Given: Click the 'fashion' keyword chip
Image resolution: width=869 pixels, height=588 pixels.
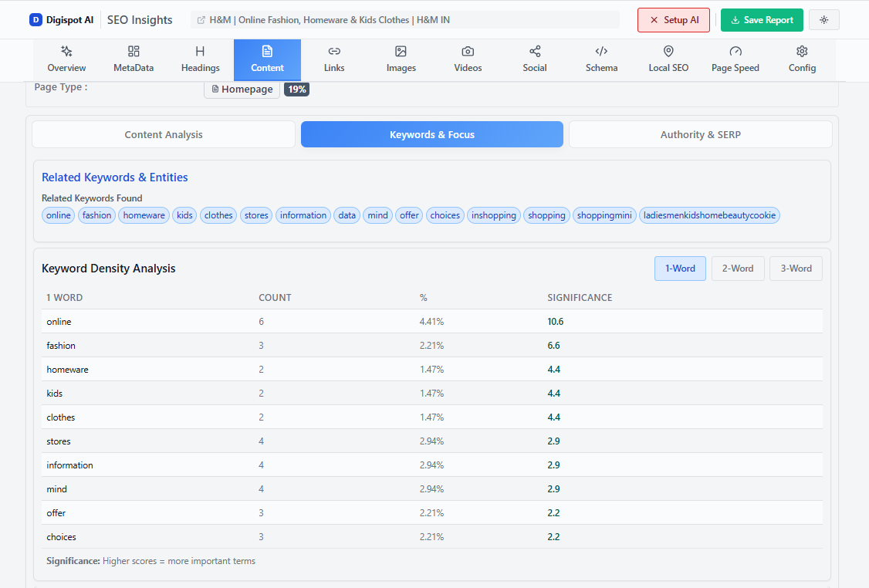Looking at the screenshot, I should click(x=97, y=215).
